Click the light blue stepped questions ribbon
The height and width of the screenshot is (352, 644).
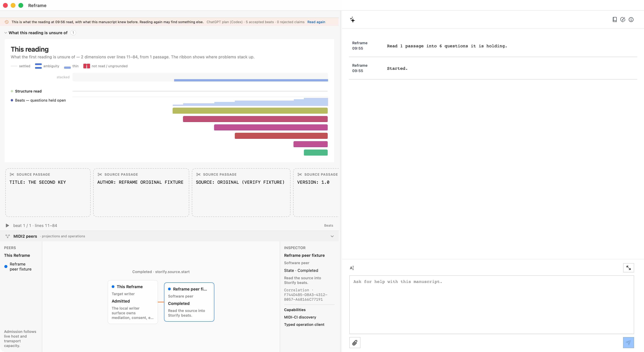coord(250,102)
